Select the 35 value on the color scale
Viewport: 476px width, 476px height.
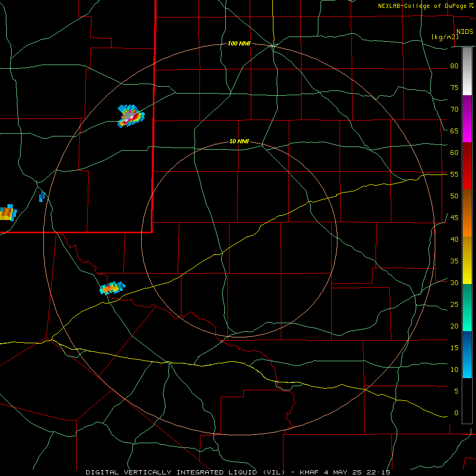coord(454,261)
